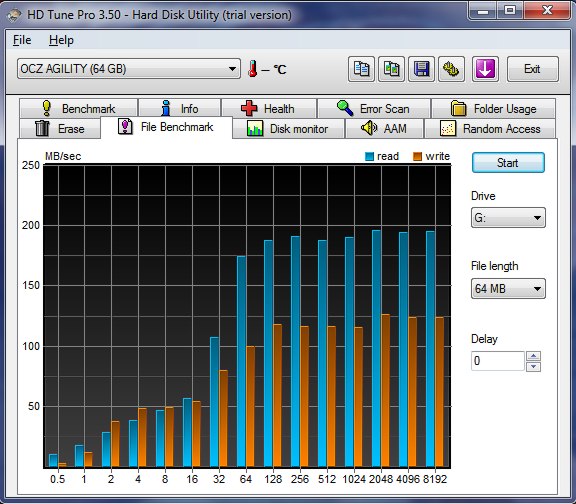Click the copy text to clipboard icon
This screenshot has height=504, width=576.
(361, 69)
